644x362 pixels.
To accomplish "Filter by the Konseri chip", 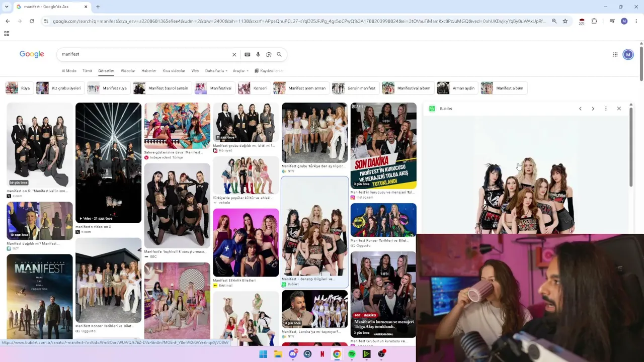I will tap(253, 88).
